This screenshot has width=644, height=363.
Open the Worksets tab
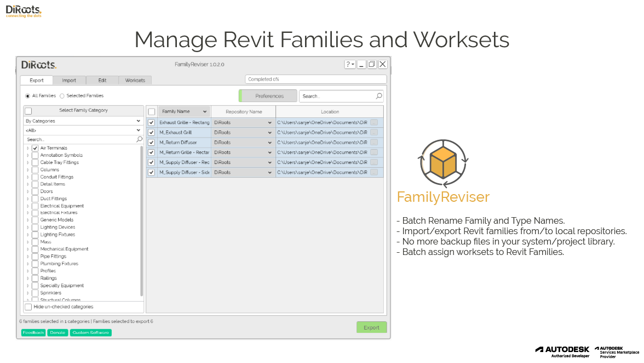point(135,80)
